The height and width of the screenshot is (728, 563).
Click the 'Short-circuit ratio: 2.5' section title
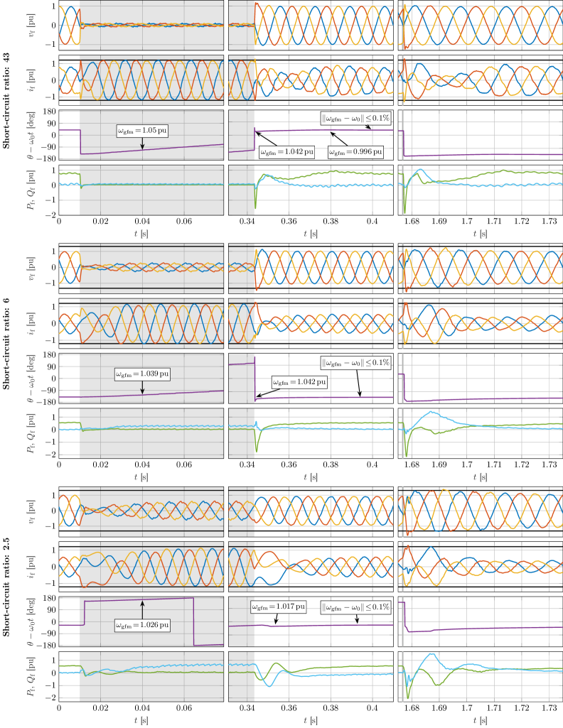(x=6, y=587)
